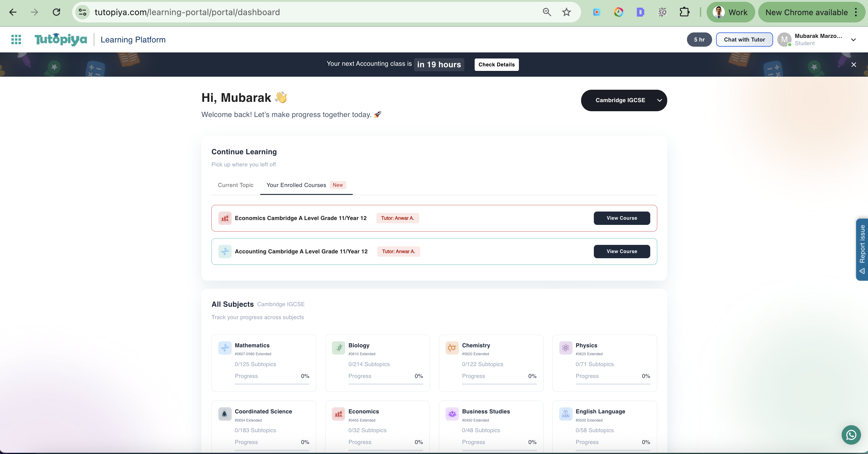The image size is (868, 454).
Task: Click the Mathematics subject icon
Action: pyautogui.click(x=225, y=348)
